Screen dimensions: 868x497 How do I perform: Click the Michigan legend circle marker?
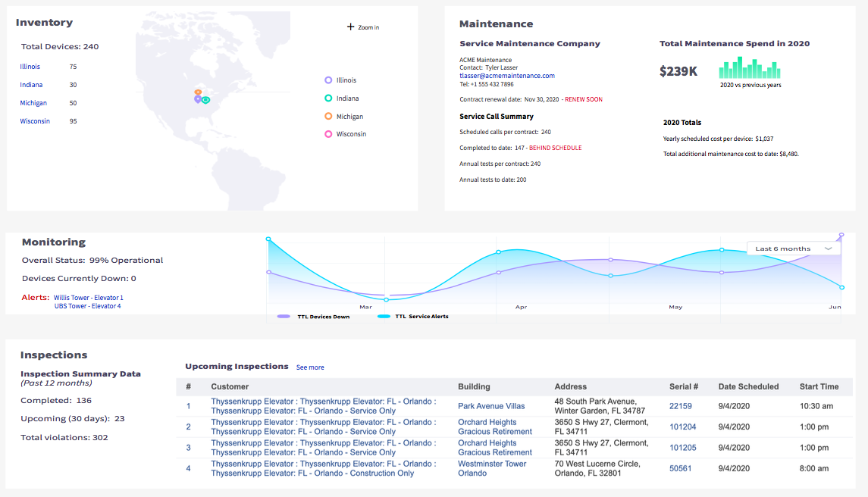328,117
